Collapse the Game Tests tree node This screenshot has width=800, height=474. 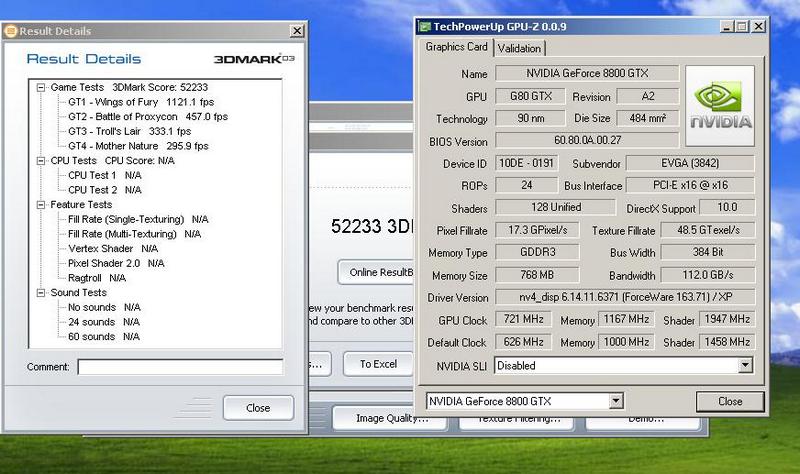(41, 88)
